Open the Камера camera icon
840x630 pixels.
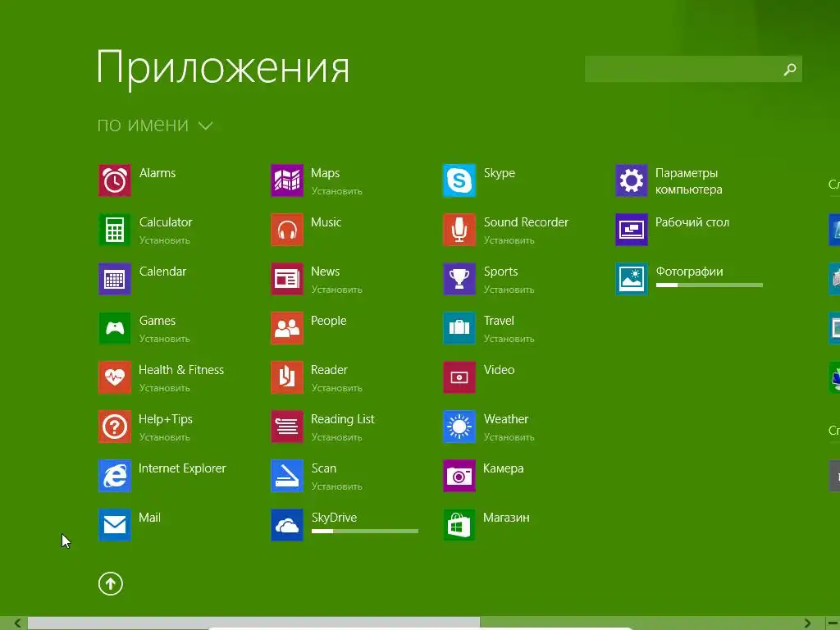(459, 476)
